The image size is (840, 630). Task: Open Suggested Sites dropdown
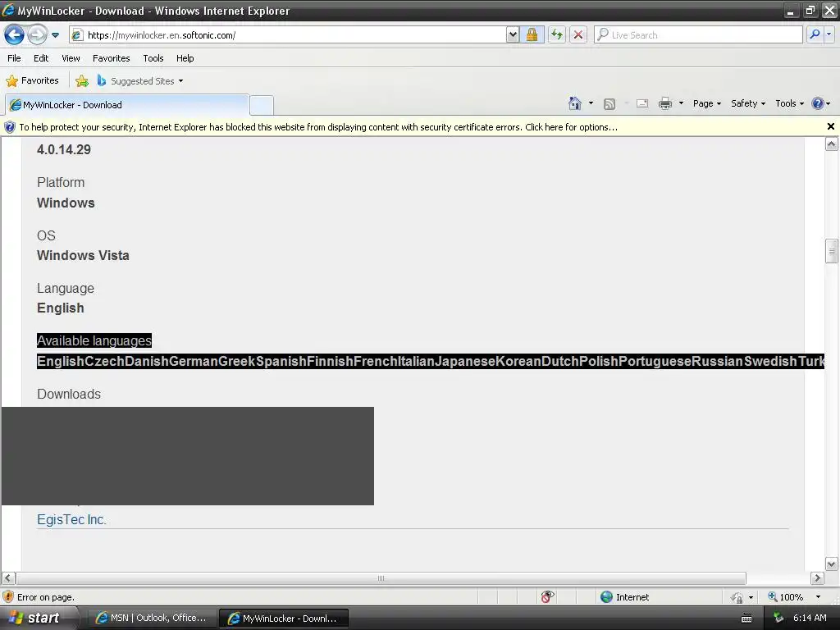tap(140, 81)
